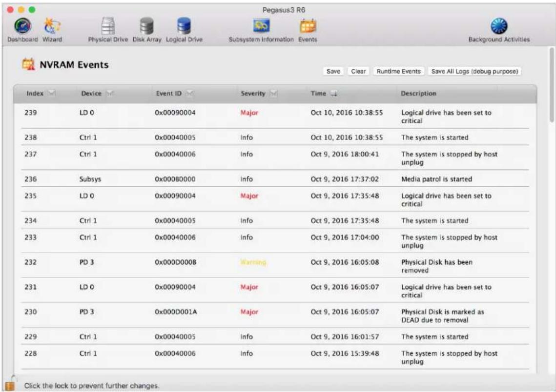Go to the Disk Array section
This screenshot has height=392, width=556.
point(147,30)
